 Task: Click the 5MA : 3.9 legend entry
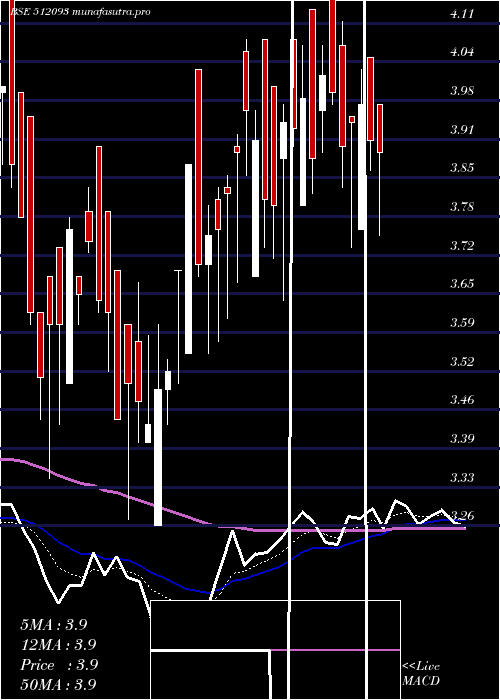tap(54, 625)
